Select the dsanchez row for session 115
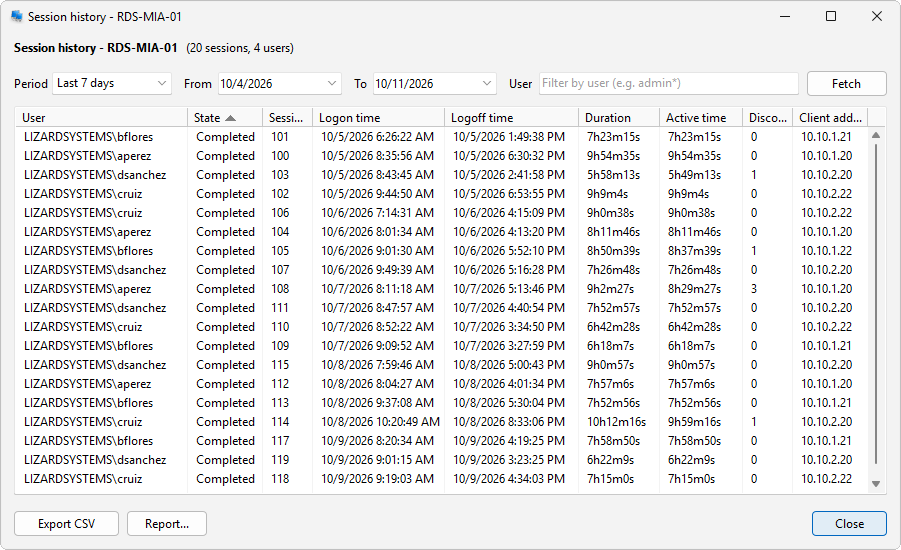The width and height of the screenshot is (901, 550). click(441, 364)
